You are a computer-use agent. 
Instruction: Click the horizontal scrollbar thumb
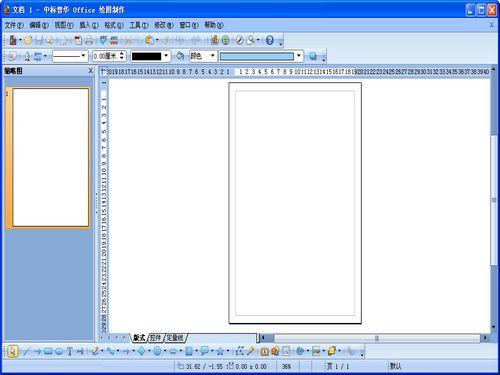(x=377, y=338)
